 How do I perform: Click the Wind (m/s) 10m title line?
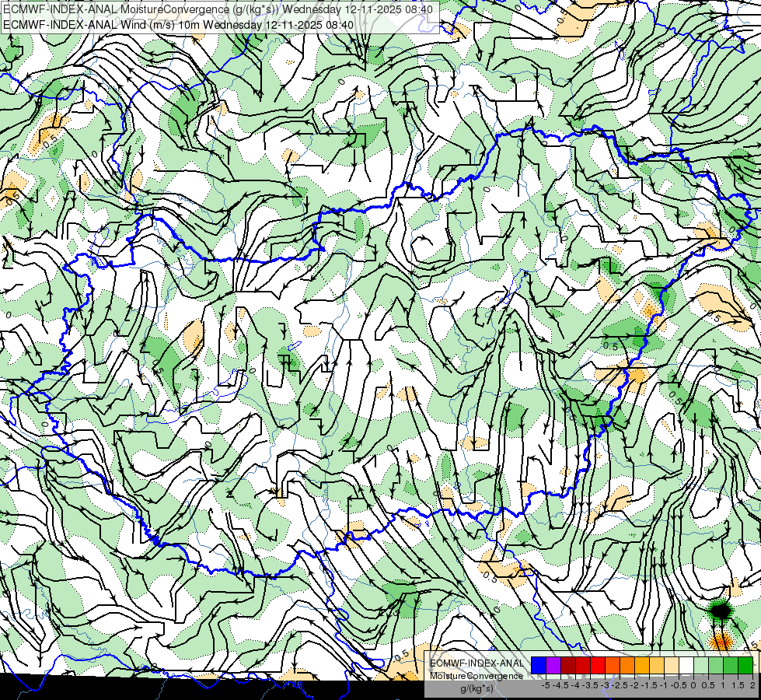178,25
